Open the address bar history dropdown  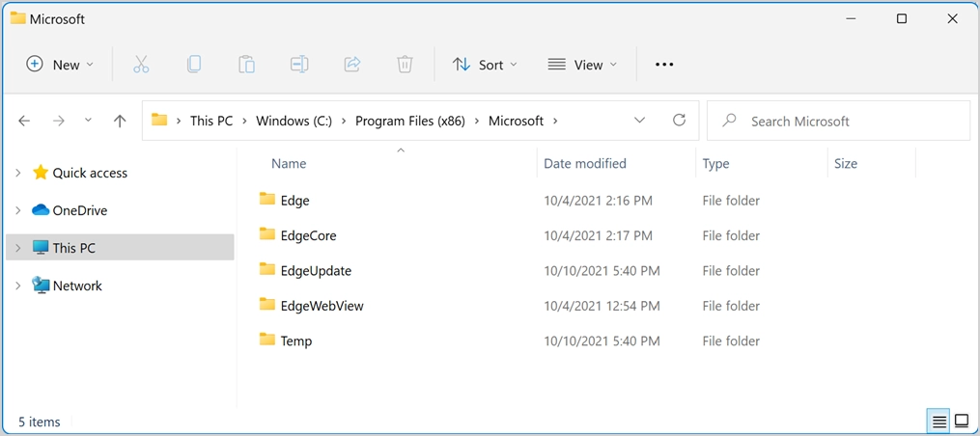[x=640, y=121]
